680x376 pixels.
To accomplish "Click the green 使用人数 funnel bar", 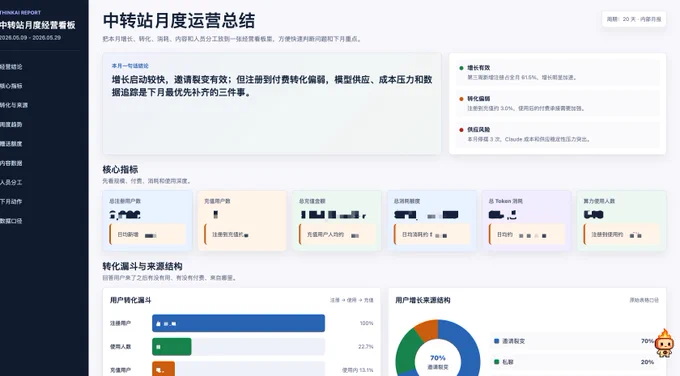I will [171, 347].
